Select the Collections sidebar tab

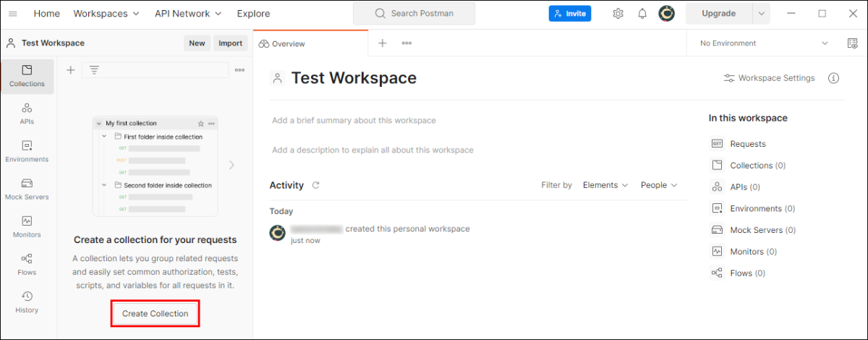(27, 76)
